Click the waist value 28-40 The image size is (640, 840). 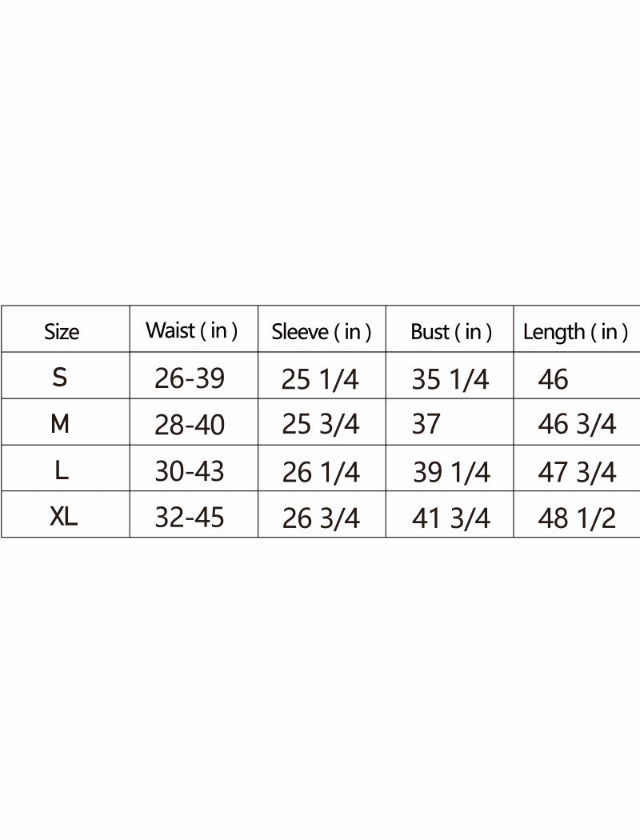tap(189, 425)
